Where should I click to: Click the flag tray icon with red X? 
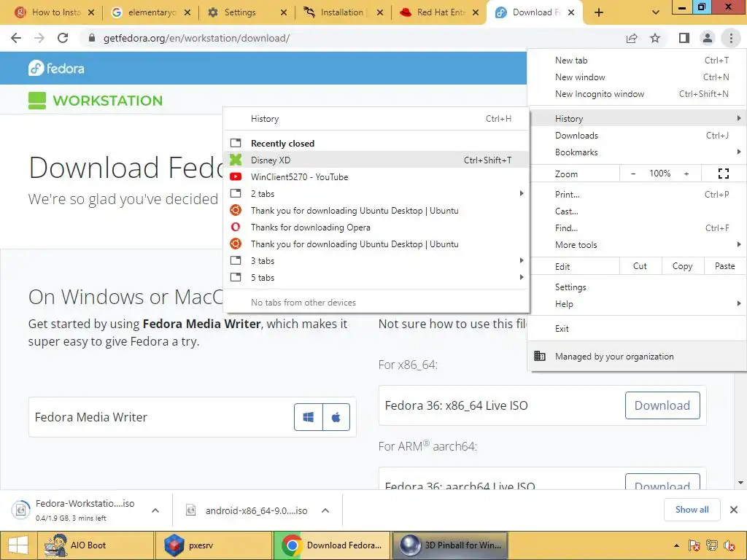click(x=694, y=545)
